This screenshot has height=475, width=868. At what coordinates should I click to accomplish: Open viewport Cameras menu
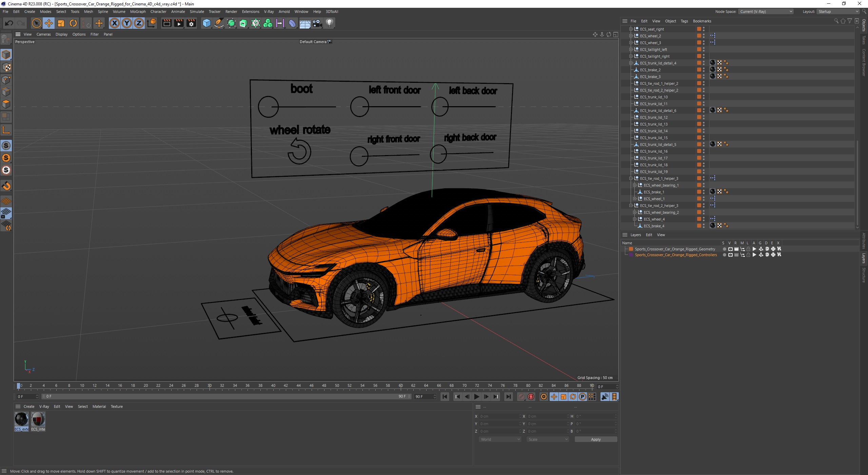(x=43, y=34)
